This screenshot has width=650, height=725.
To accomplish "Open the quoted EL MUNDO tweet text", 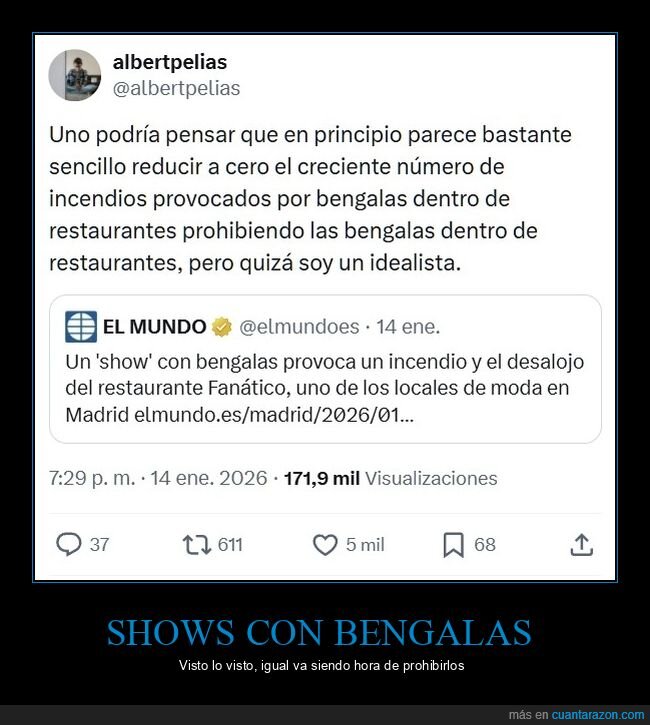I will point(325,388).
